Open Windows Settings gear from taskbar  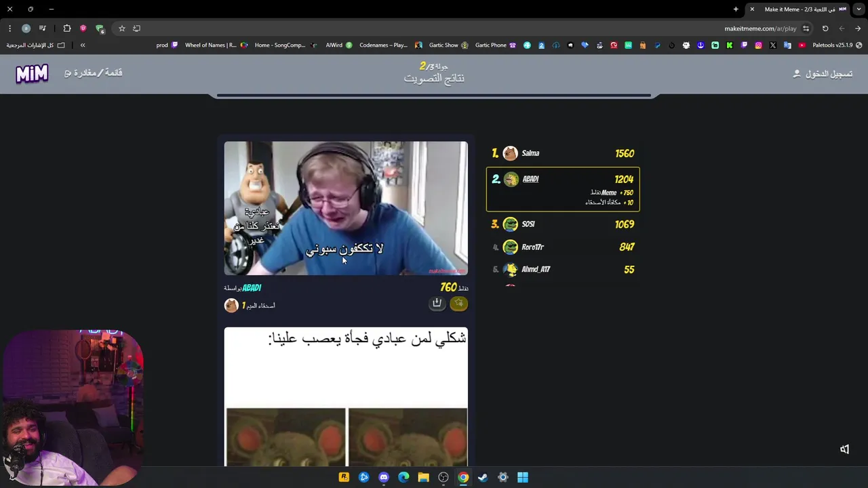pyautogui.click(x=503, y=477)
